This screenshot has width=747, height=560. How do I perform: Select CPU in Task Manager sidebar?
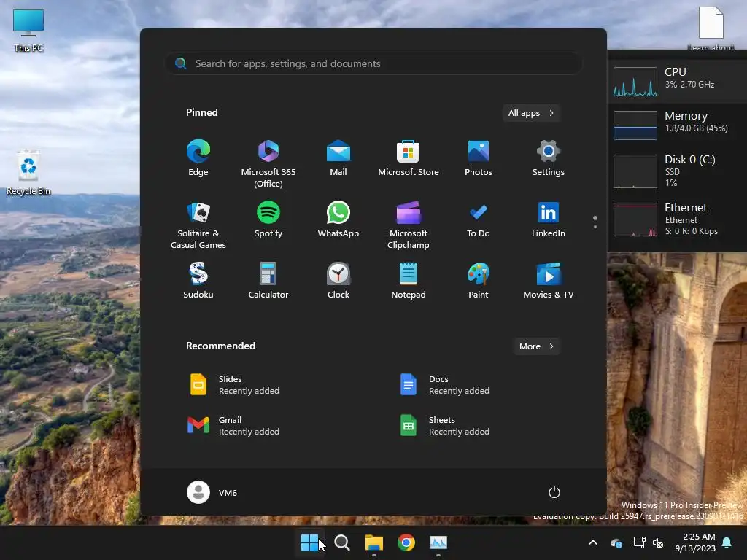click(x=678, y=82)
